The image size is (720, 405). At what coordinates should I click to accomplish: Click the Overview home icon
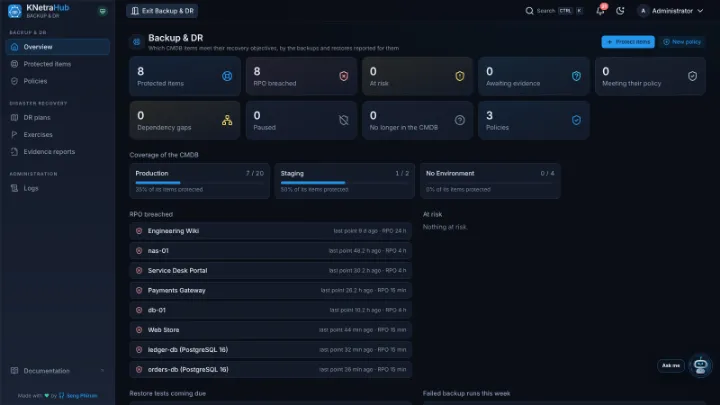point(15,47)
